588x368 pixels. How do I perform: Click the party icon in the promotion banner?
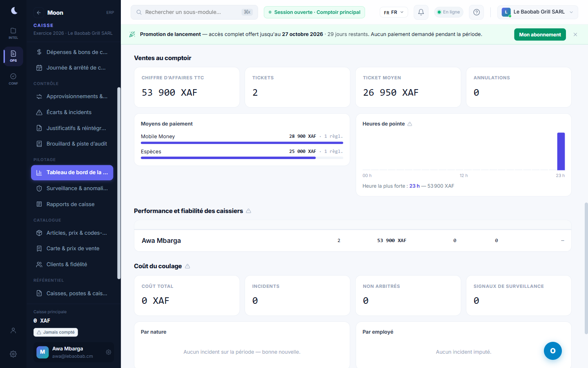(132, 34)
